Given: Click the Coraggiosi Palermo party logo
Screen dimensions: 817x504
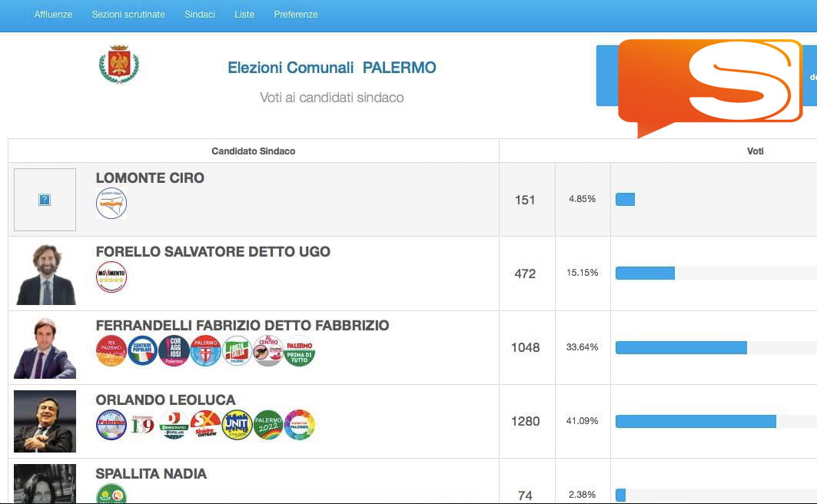Looking at the screenshot, I should tap(174, 350).
